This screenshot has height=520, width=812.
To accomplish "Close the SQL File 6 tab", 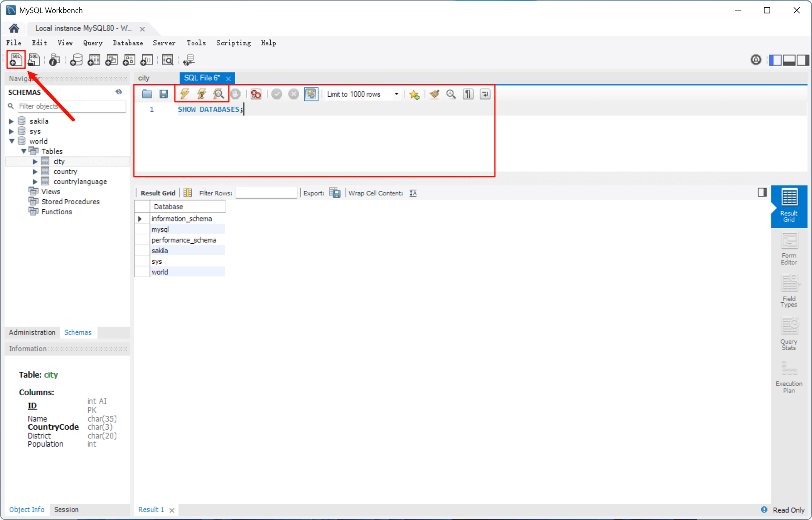I will coord(228,78).
